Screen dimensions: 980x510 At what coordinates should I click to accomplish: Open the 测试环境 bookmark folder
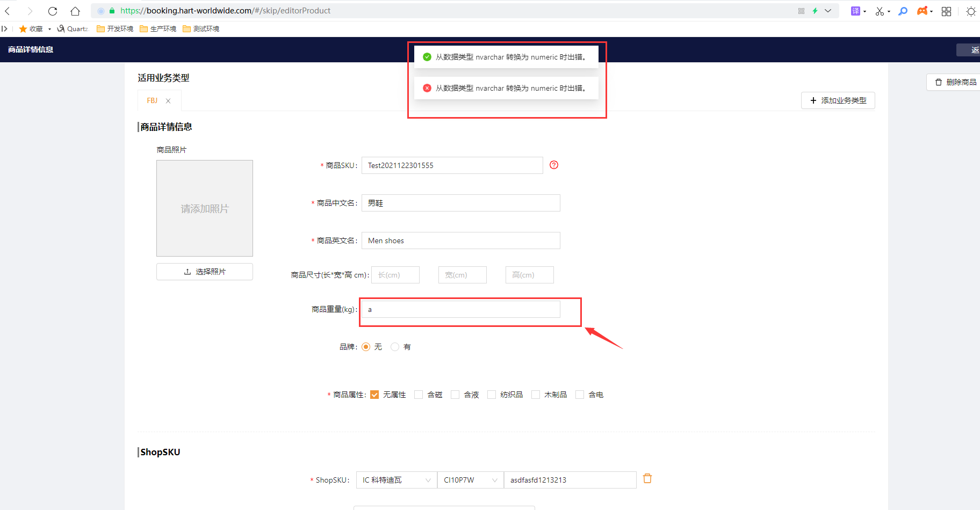[x=201, y=29]
